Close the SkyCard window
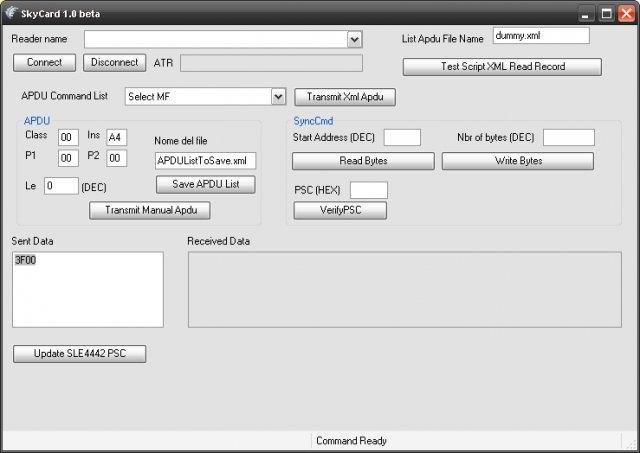 coord(626,14)
